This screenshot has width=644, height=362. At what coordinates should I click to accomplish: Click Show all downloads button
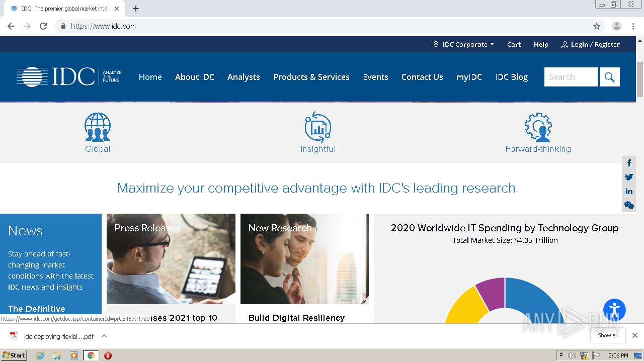point(608,335)
